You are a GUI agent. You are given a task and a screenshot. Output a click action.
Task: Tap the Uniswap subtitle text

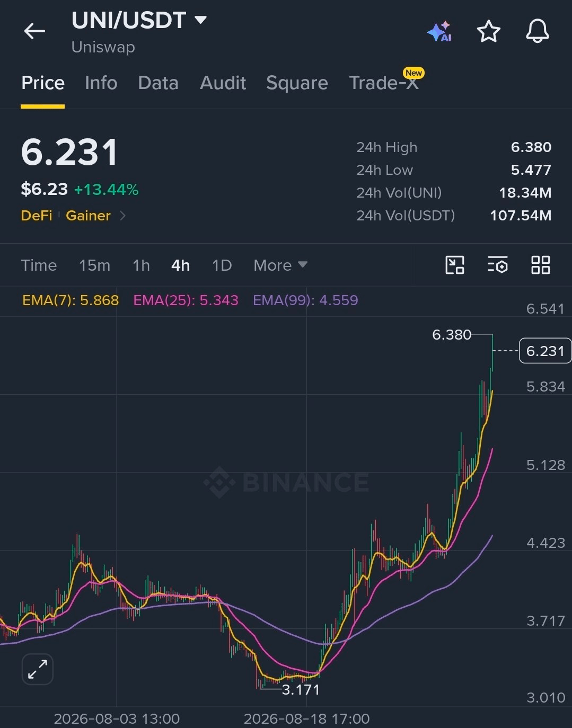click(103, 47)
